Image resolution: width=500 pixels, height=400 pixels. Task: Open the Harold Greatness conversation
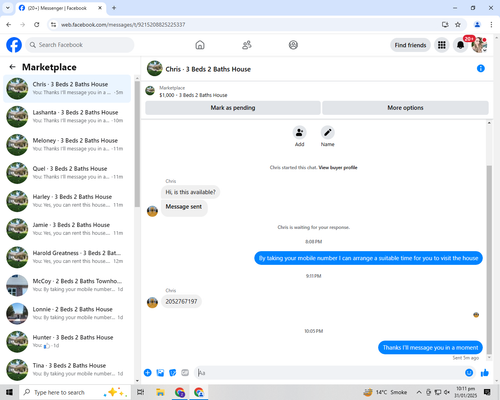pyautogui.click(x=67, y=257)
